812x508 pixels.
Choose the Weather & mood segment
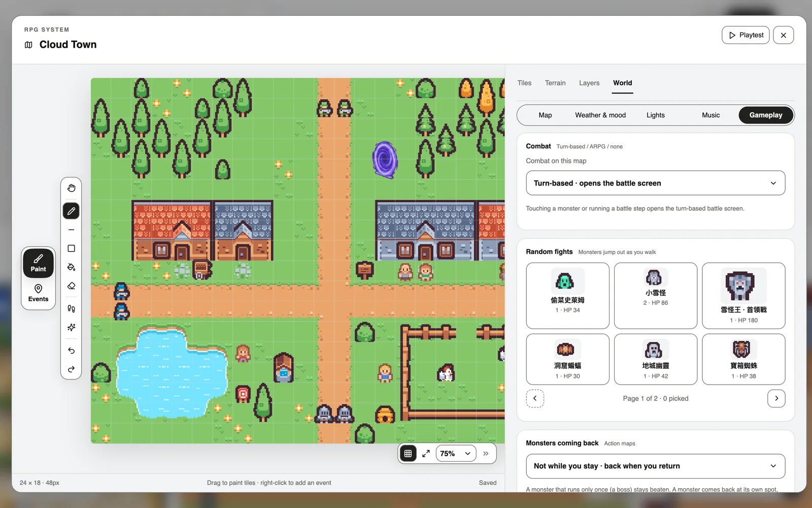pyautogui.click(x=600, y=115)
